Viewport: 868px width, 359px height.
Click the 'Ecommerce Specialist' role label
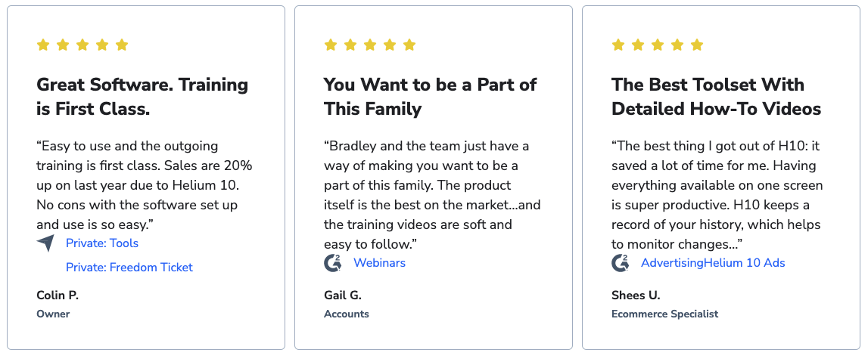point(665,314)
